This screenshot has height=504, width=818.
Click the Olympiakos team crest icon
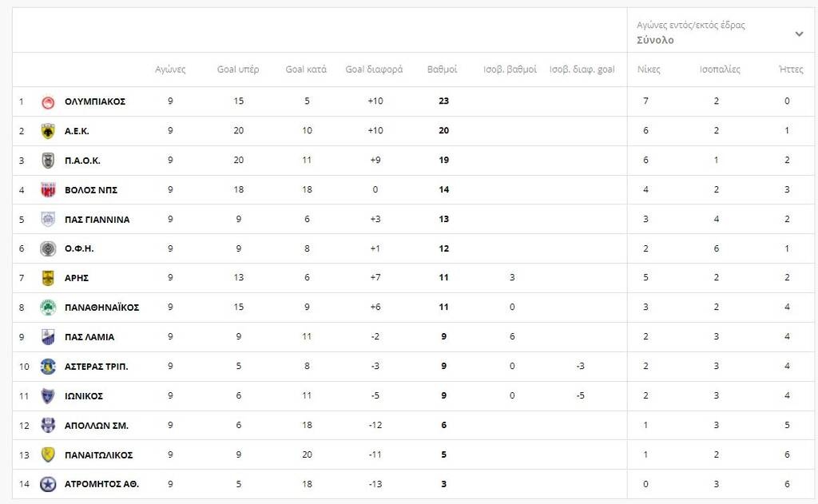(x=48, y=102)
